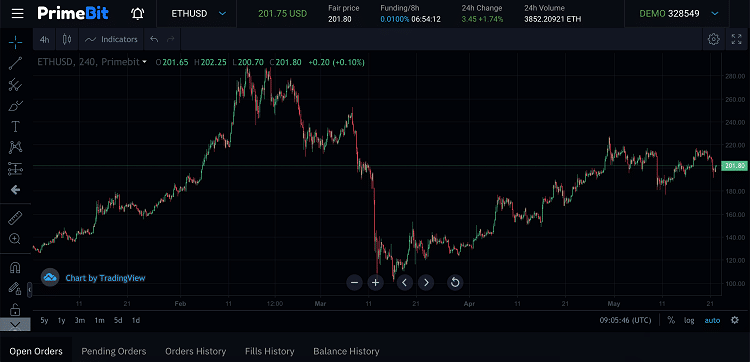This screenshot has height=362, width=750.
Task: Set date range to 1y
Action: tap(61, 320)
